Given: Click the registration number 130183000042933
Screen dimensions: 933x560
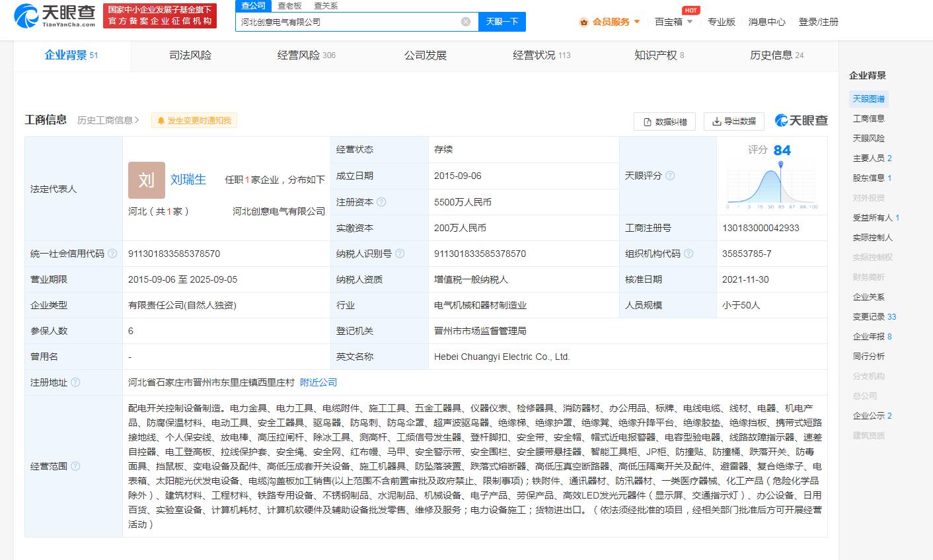Looking at the screenshot, I should pos(761,228).
